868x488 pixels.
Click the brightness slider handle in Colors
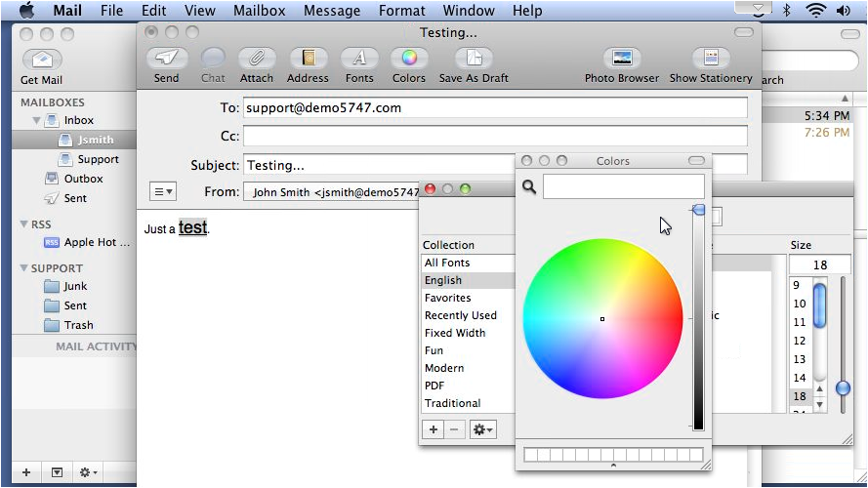699,210
